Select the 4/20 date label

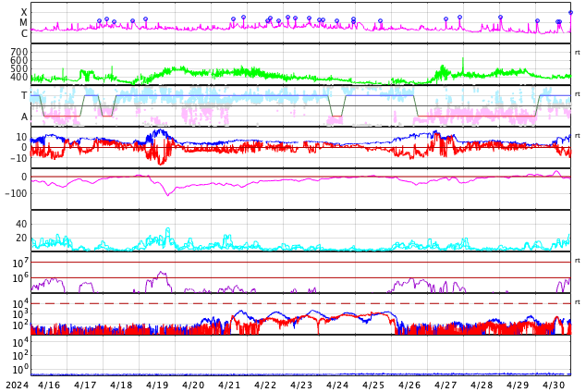click(x=193, y=385)
